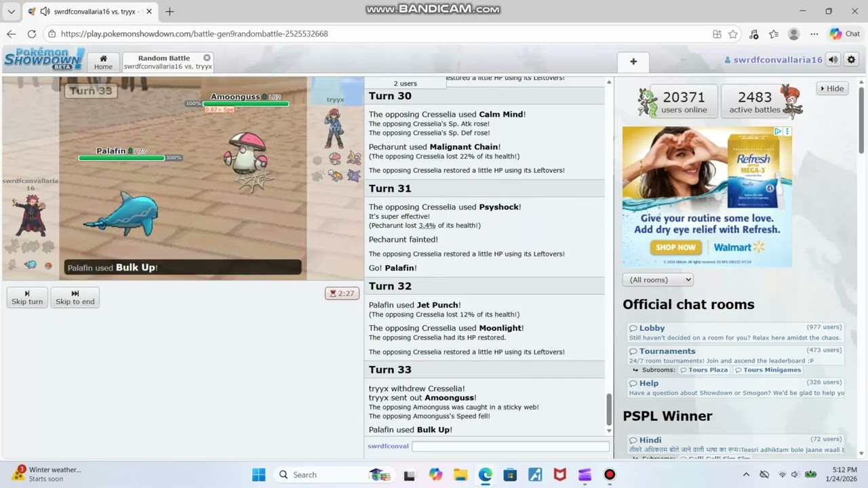Image resolution: width=868 pixels, height=488 pixels.
Task: Add this page to favorites star
Action: (733, 34)
